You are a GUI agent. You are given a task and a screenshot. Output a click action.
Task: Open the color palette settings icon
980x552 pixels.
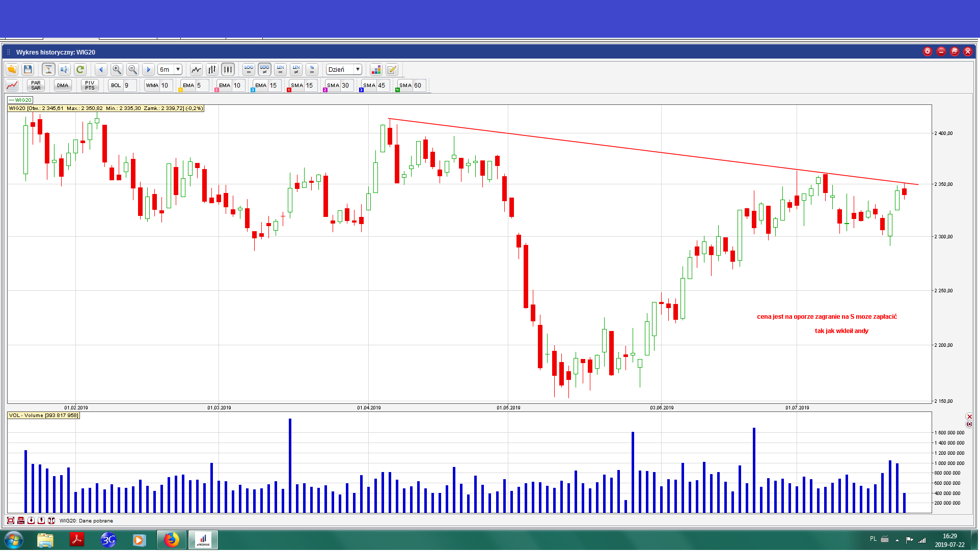[376, 70]
